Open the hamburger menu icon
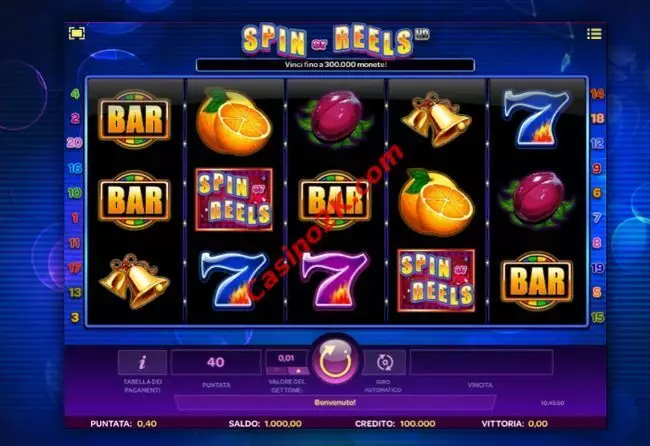This screenshot has width=650, height=446. tap(594, 34)
